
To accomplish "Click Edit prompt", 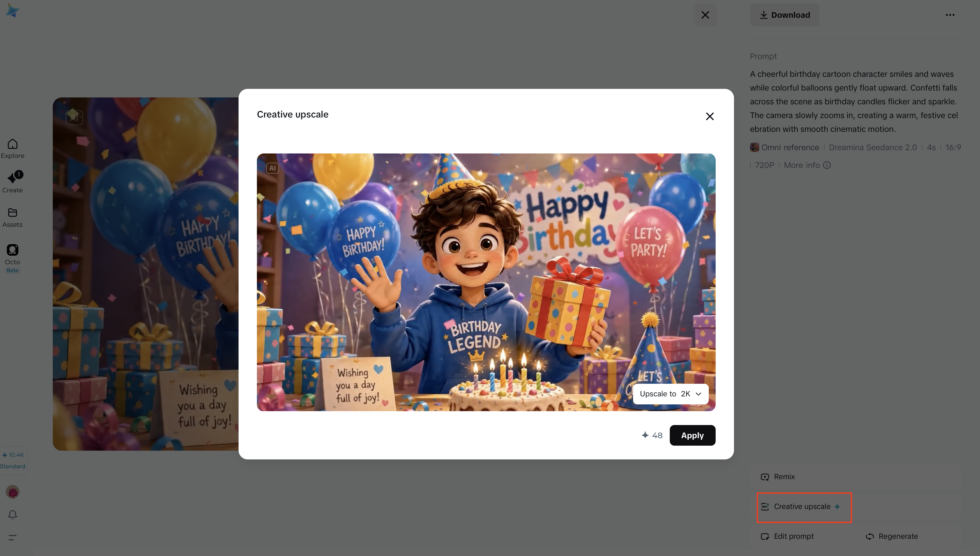I will (787, 537).
